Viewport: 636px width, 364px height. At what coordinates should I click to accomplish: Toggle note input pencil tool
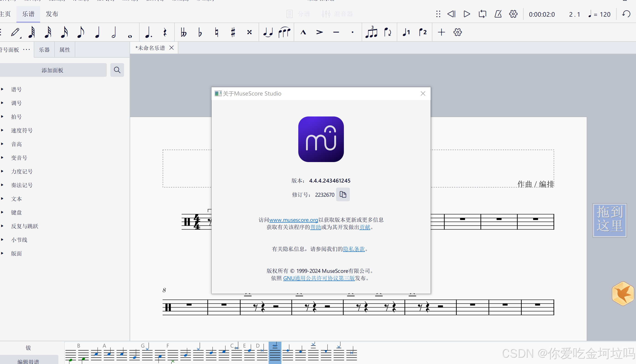pos(15,32)
